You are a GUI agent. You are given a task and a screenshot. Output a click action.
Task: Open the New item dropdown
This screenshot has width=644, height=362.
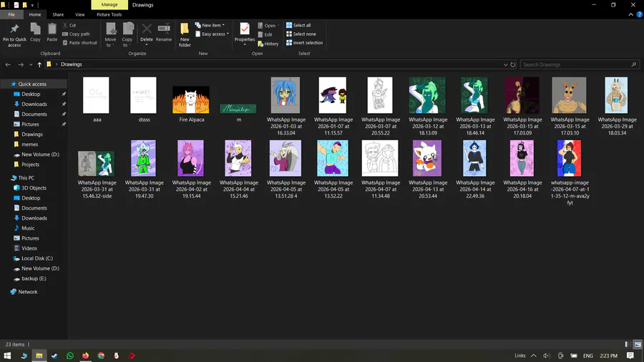210,25
